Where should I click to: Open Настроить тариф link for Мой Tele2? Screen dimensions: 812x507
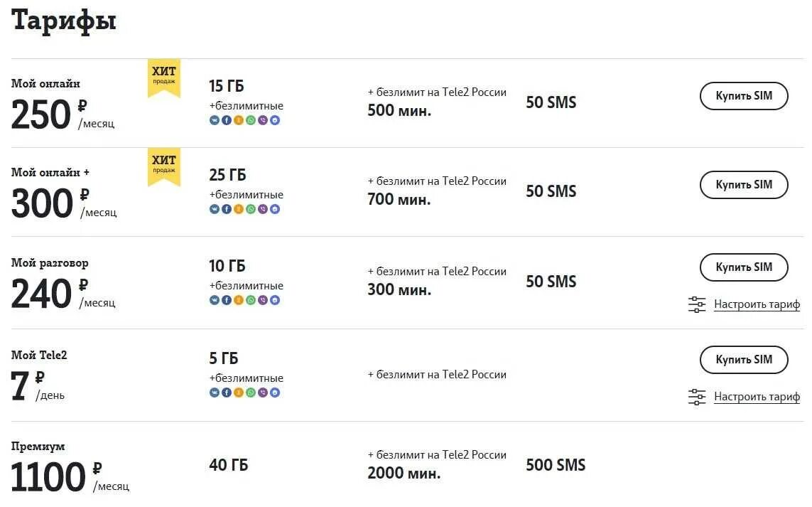click(757, 397)
